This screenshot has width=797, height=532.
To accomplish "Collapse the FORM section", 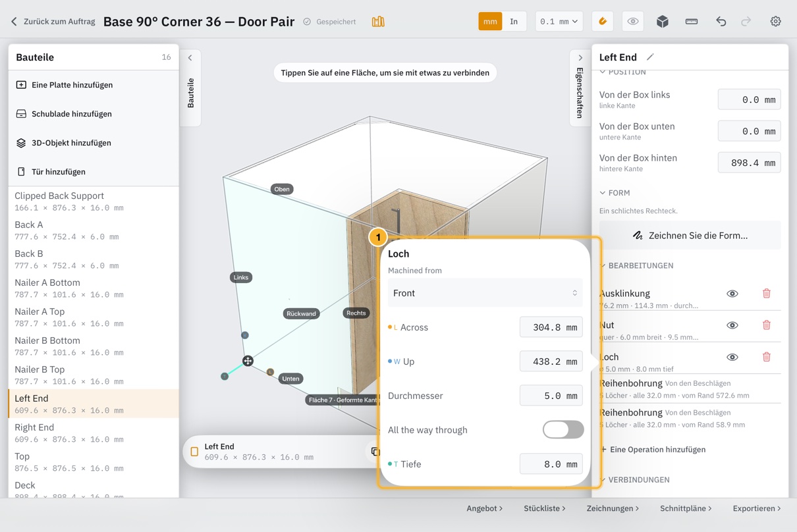I will 615,193.
